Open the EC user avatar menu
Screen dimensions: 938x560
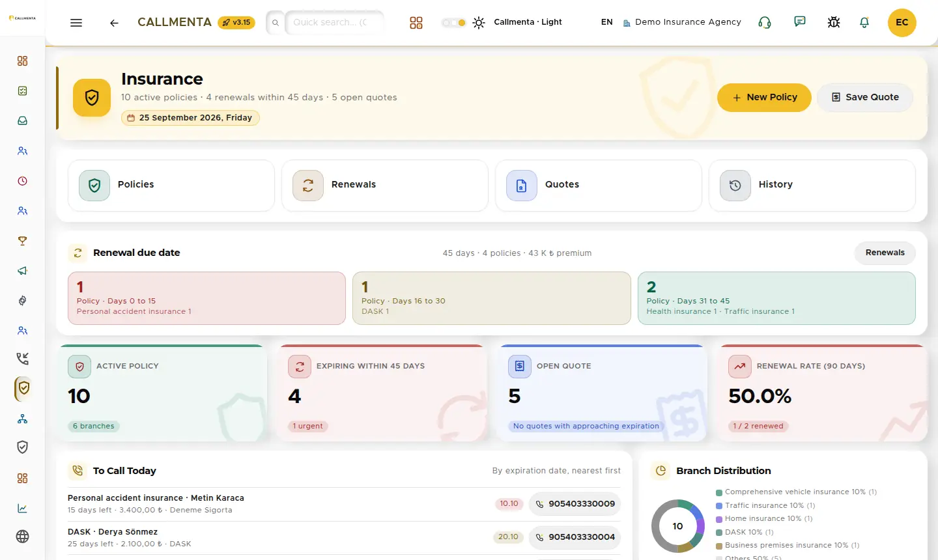pos(902,23)
